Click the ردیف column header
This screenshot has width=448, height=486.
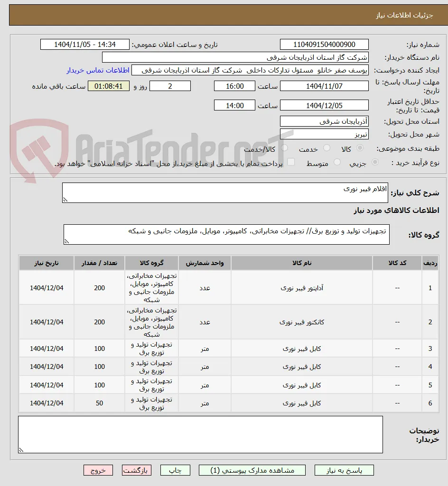tap(430, 263)
